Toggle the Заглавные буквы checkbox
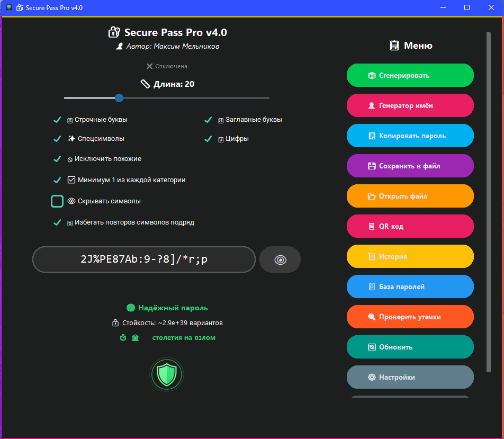504x439 pixels. point(208,120)
